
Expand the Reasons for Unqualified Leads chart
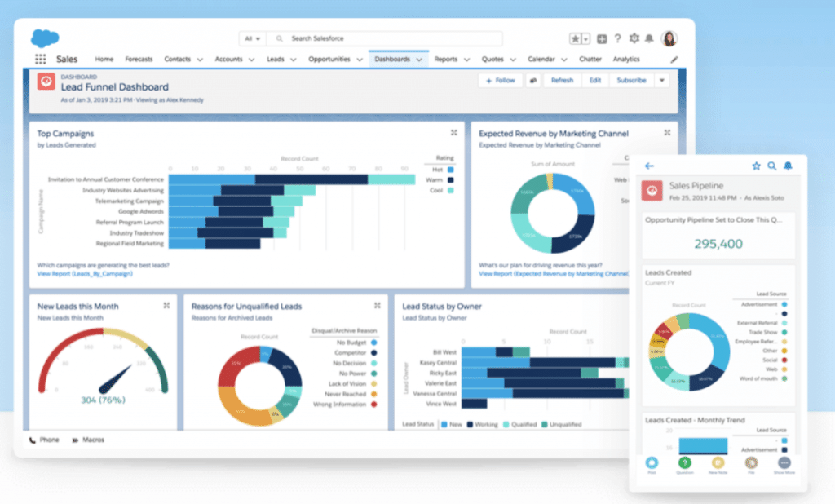378,305
